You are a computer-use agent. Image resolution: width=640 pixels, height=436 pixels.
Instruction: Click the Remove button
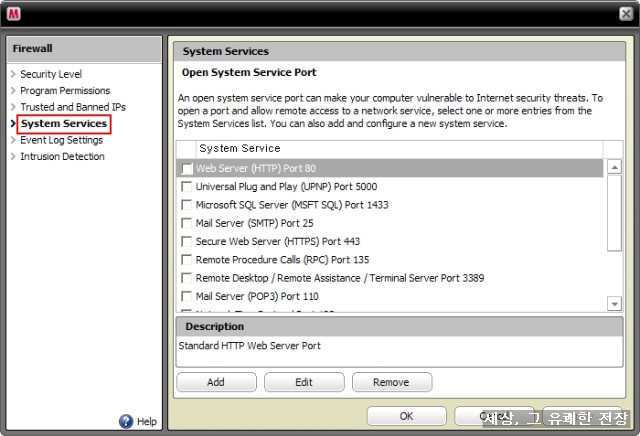(392, 382)
